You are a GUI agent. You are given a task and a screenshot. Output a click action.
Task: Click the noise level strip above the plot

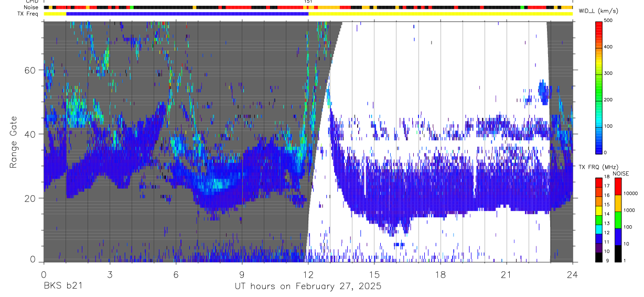click(308, 7)
